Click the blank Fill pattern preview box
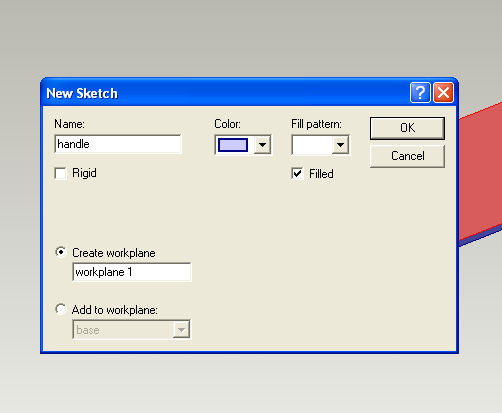This screenshot has width=502, height=413. [x=312, y=145]
